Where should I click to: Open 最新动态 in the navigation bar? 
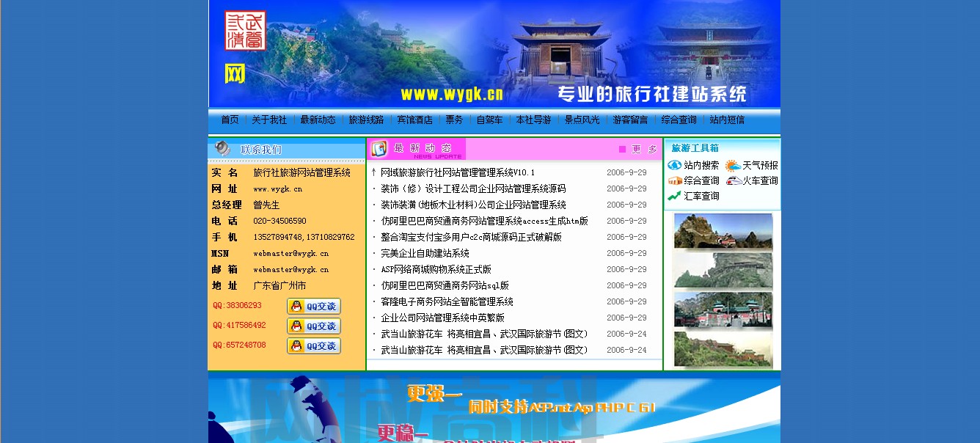pyautogui.click(x=318, y=120)
